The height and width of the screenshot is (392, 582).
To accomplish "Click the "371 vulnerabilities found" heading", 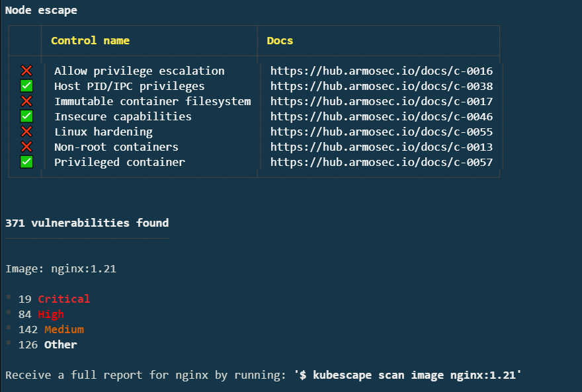I will (87, 223).
